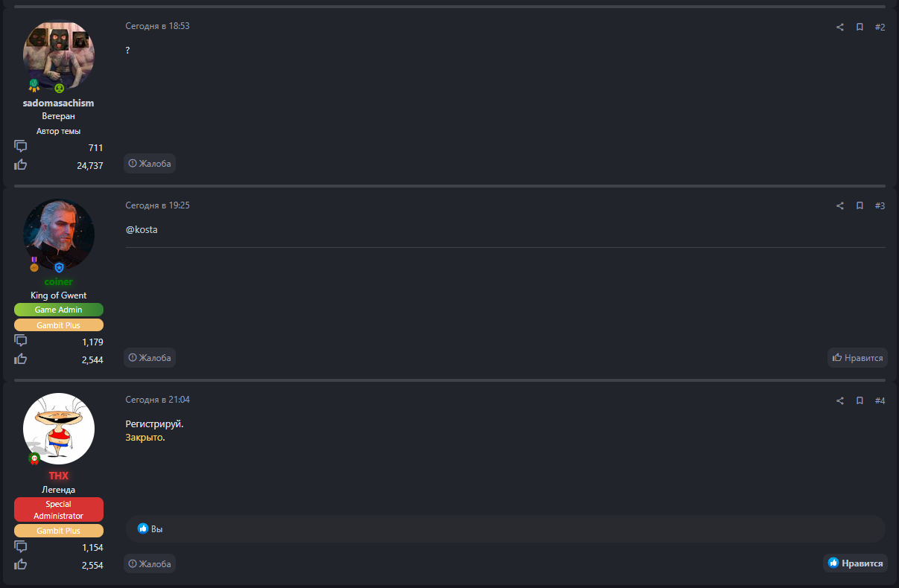
Task: Report post #2 with Жалоба button
Action: click(150, 164)
